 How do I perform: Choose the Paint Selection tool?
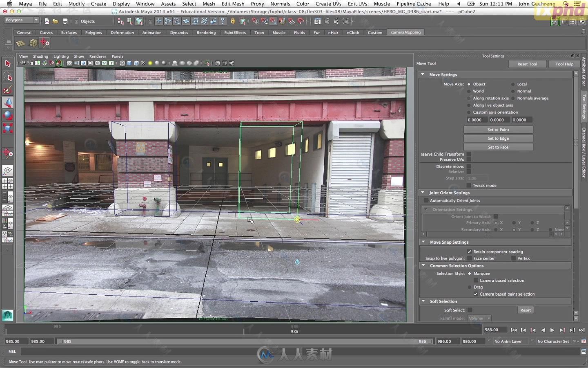pyautogui.click(x=8, y=90)
